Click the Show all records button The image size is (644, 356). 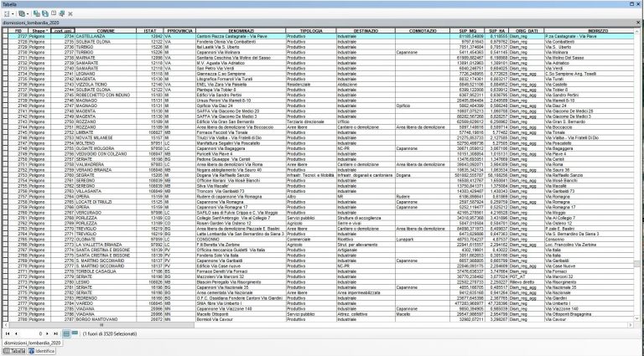tap(66, 334)
